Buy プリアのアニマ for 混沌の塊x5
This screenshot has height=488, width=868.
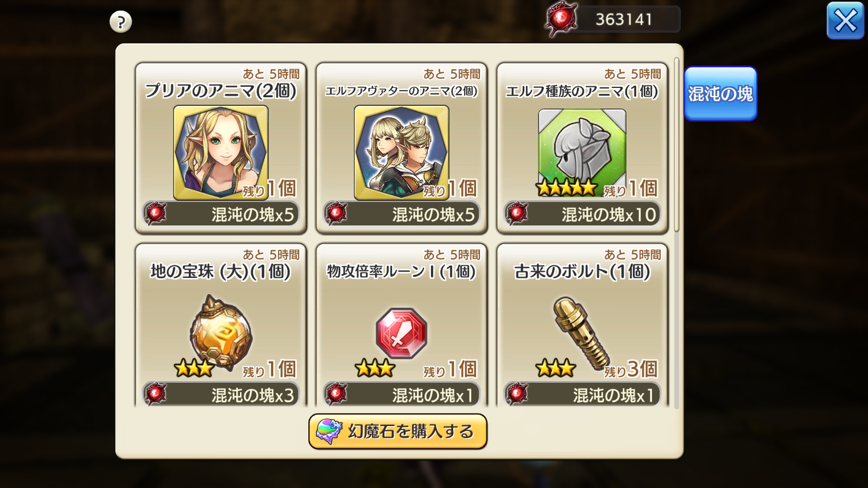click(x=220, y=214)
